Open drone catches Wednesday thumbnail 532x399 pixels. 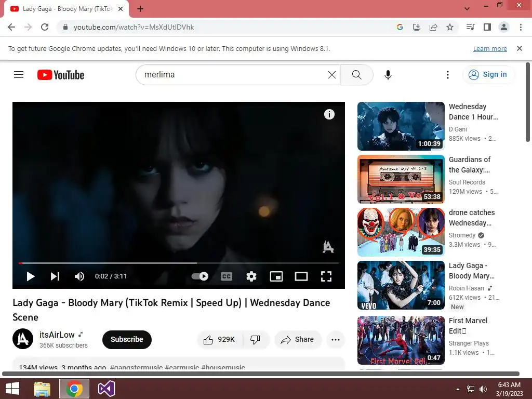point(401,232)
